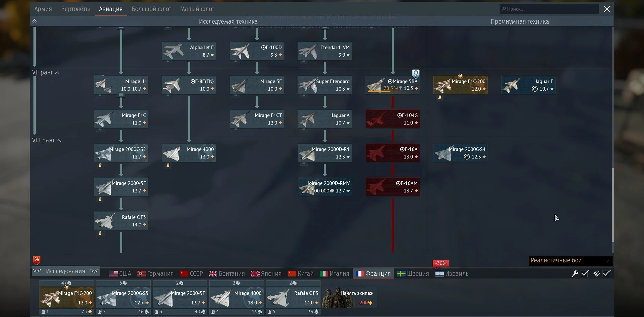
Task: Select the Франция nation tab
Action: pyautogui.click(x=373, y=273)
